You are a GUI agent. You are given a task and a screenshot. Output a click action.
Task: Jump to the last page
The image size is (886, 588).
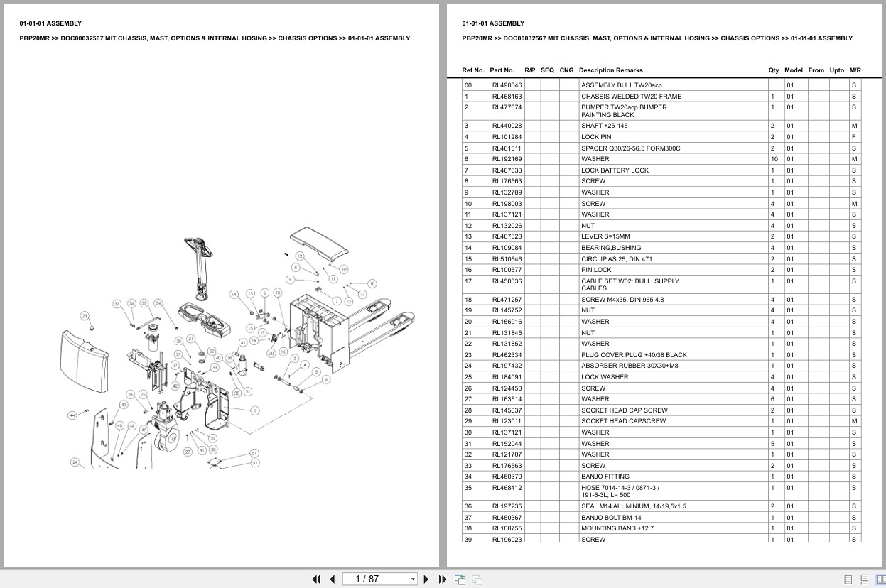pyautogui.click(x=442, y=579)
